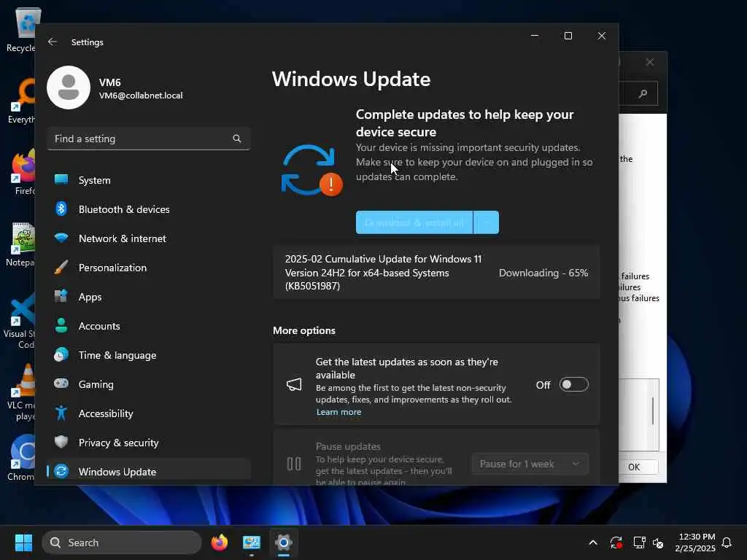Click the network tray icon
The width and height of the screenshot is (747, 560).
[x=639, y=542]
